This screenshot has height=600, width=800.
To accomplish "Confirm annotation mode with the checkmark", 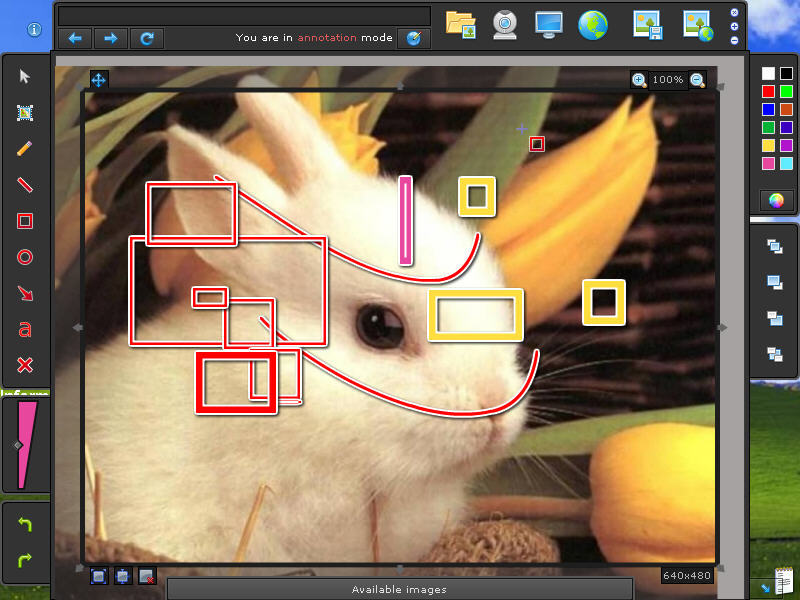I will tap(414, 38).
